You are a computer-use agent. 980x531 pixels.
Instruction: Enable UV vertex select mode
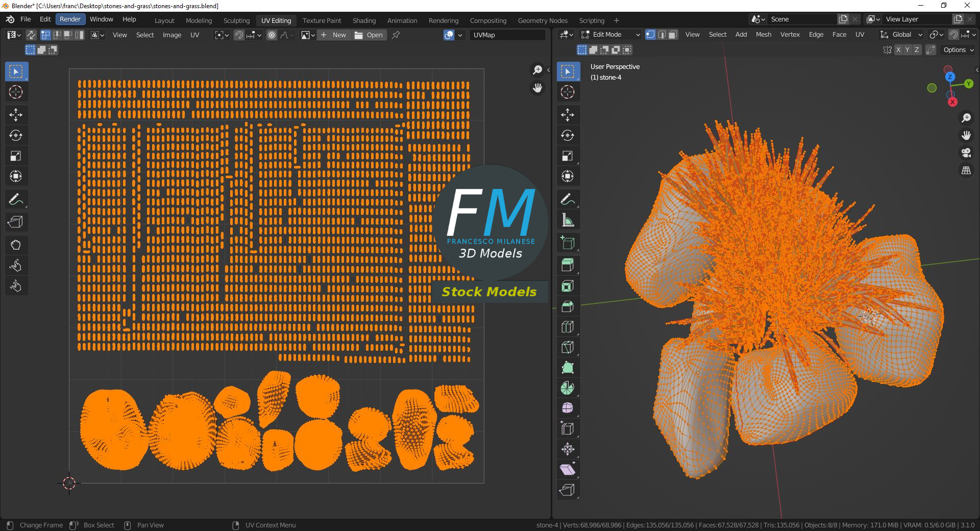pos(45,35)
